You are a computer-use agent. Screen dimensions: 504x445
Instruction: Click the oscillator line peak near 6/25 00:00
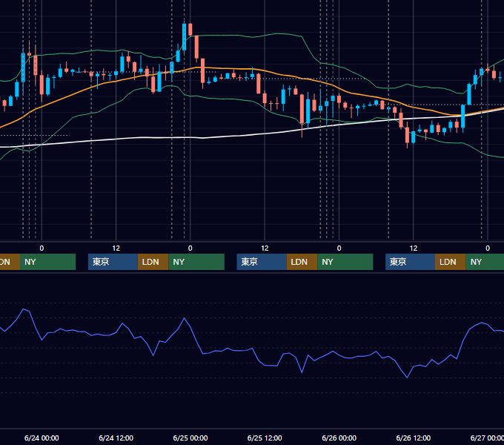pyautogui.click(x=184, y=318)
